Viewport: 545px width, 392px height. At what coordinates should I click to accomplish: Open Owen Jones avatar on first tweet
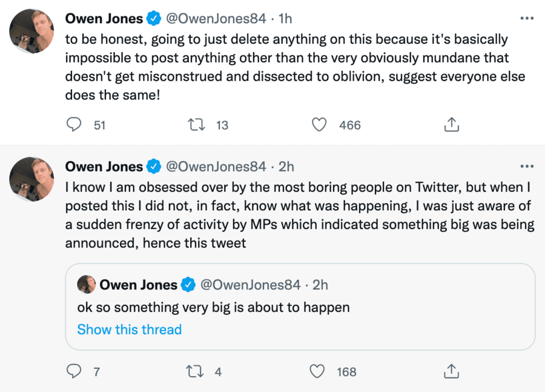point(32,32)
